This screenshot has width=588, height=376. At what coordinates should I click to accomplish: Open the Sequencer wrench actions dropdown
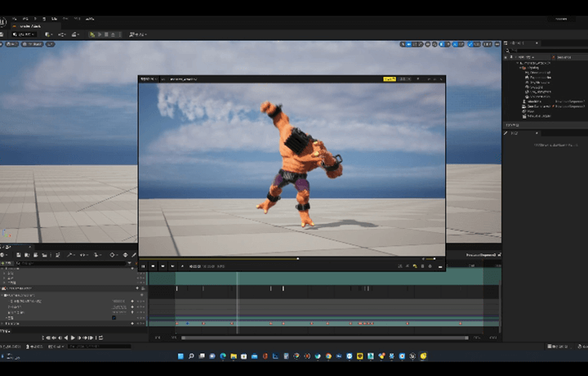[x=71, y=255]
